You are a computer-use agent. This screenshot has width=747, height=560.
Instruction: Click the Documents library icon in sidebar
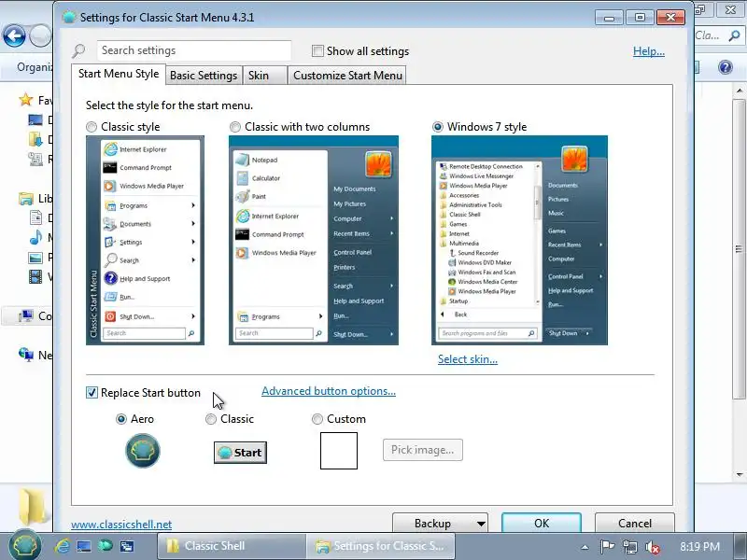tap(35, 217)
